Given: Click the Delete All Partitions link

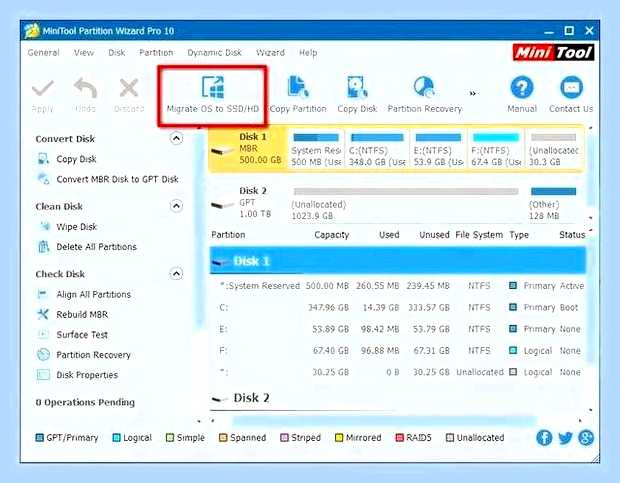Looking at the screenshot, I should coord(96,247).
